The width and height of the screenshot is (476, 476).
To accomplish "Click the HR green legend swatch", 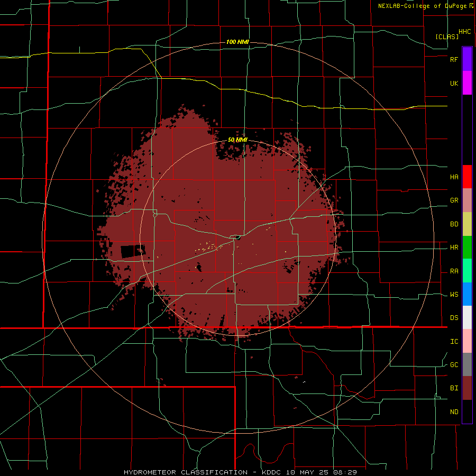I will 467,248.
